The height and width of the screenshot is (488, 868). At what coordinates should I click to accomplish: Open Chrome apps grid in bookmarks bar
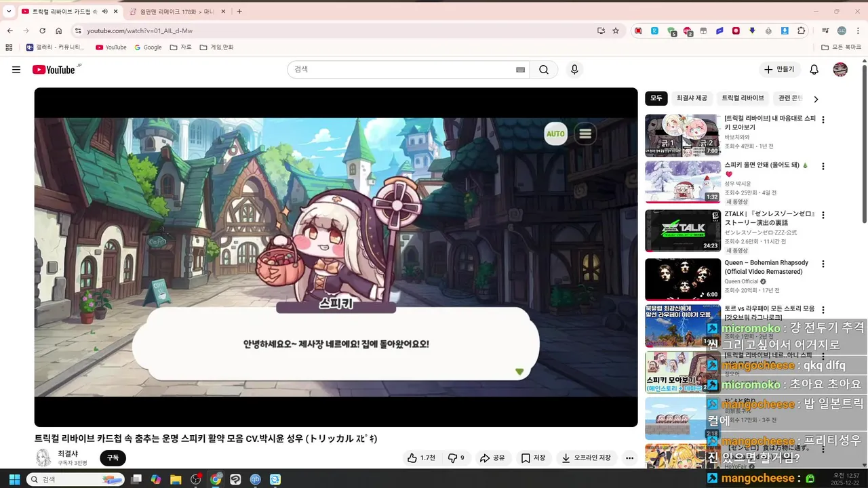[9, 47]
